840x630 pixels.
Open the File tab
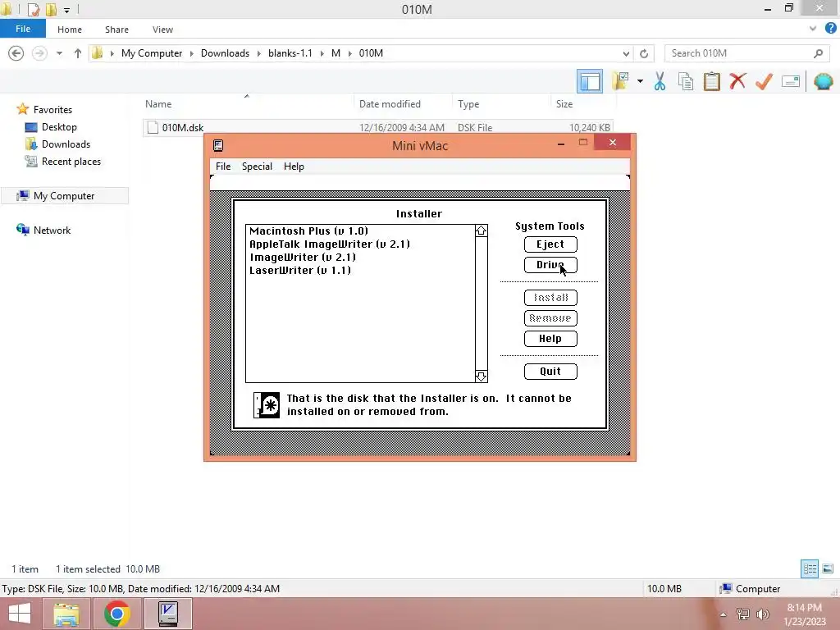22,29
